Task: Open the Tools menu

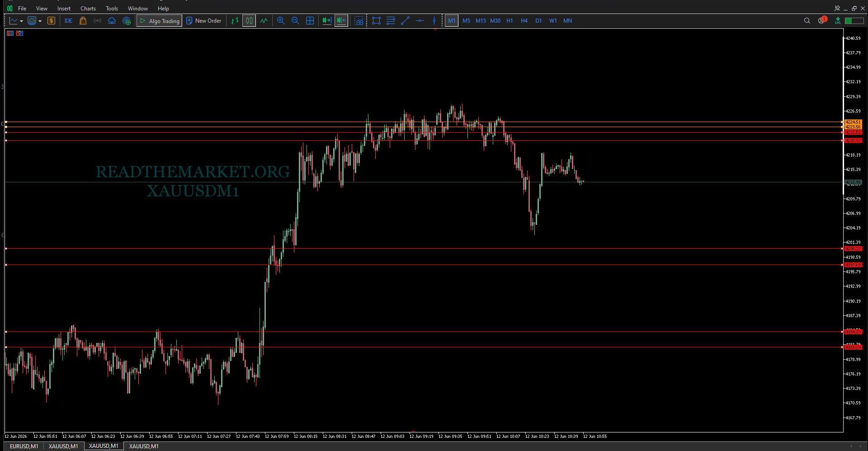Action: click(112, 9)
